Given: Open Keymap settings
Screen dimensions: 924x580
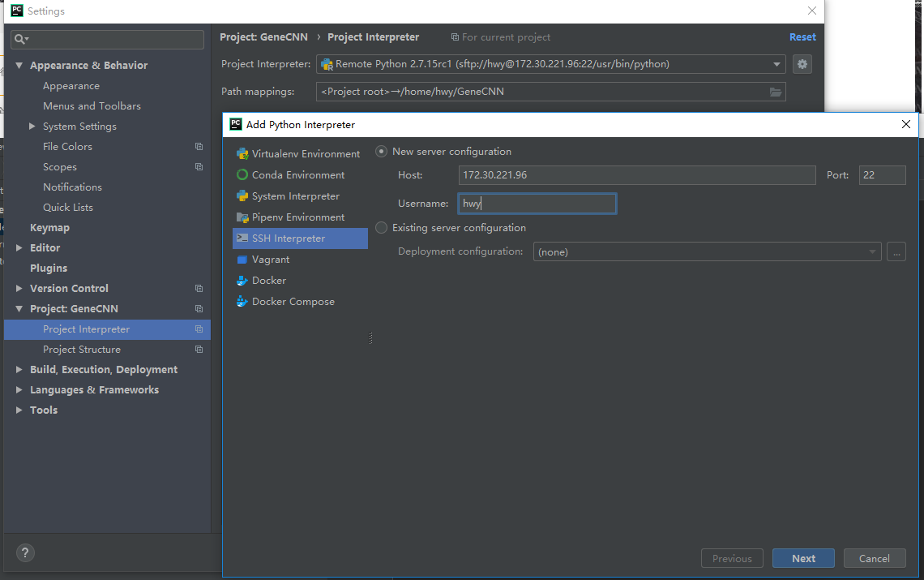Looking at the screenshot, I should point(49,228).
